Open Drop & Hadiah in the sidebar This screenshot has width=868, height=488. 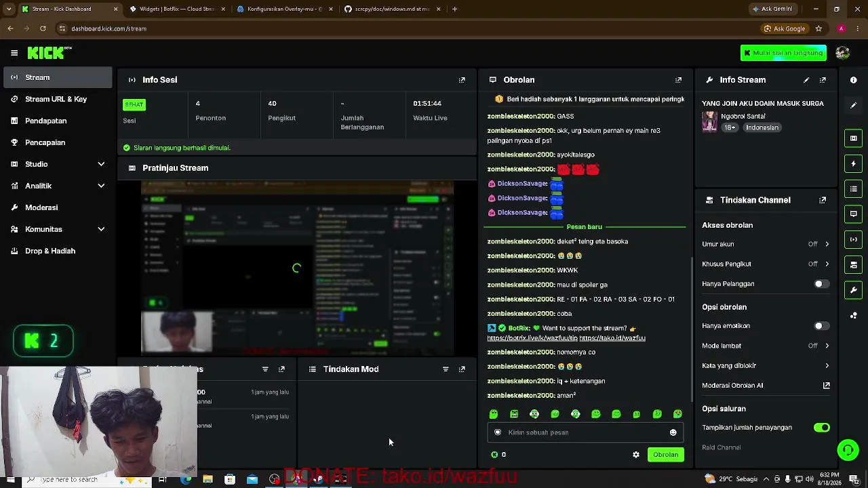tap(58, 251)
